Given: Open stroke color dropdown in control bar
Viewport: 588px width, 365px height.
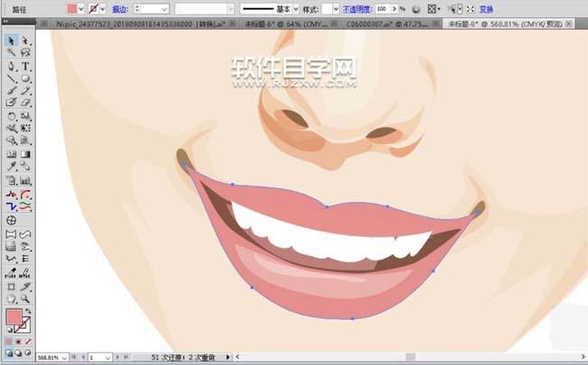Looking at the screenshot, I should point(103,9).
